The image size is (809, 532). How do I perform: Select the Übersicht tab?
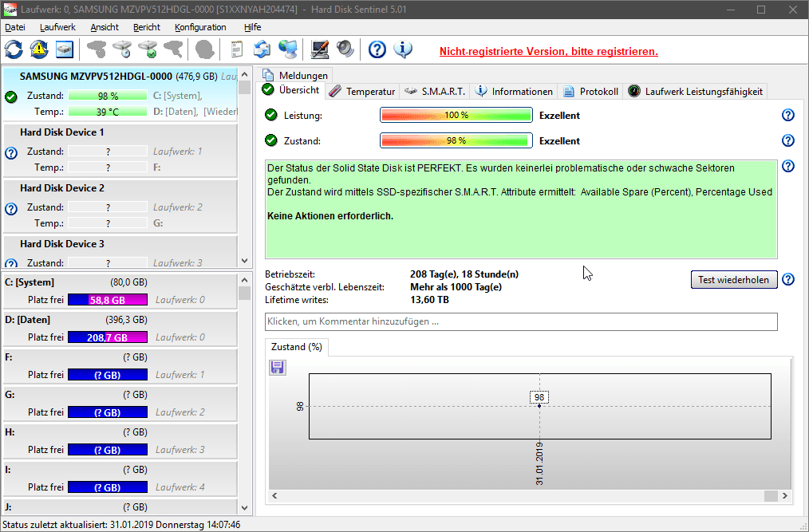click(x=291, y=90)
